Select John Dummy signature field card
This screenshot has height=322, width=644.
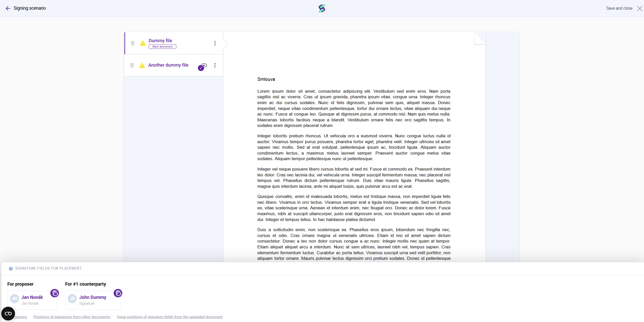(x=93, y=300)
